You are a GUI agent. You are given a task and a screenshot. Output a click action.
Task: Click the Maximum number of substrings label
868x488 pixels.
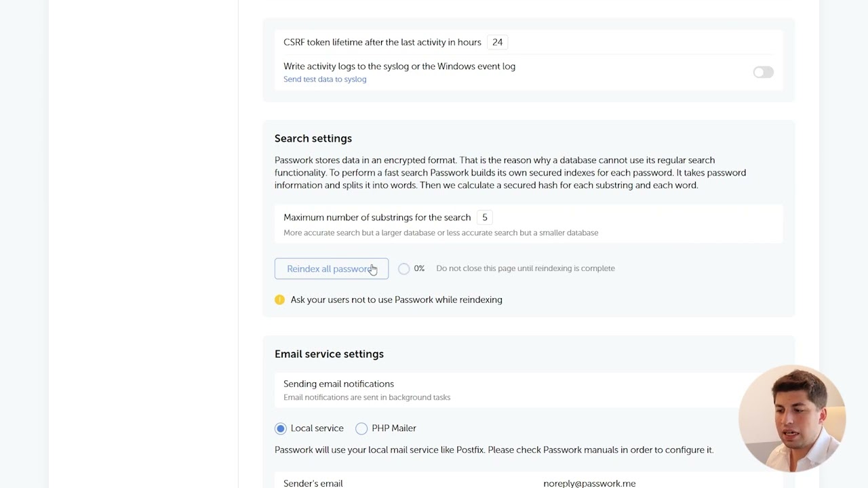[x=377, y=218]
